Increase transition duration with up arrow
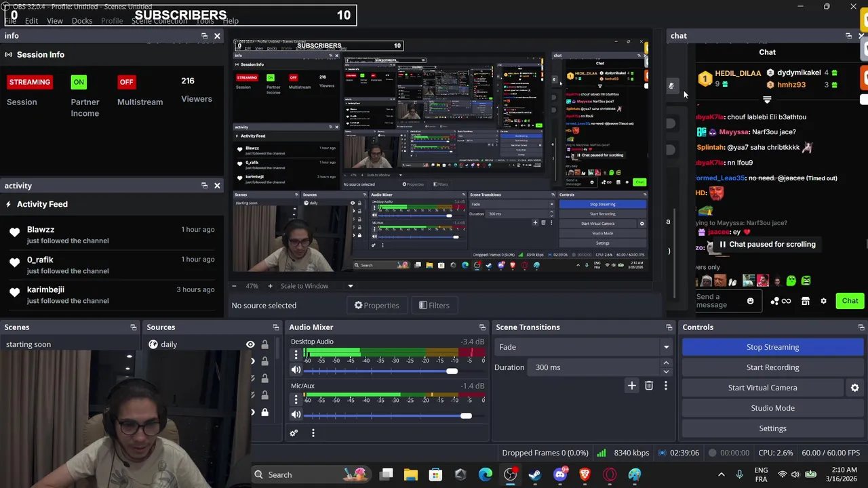Screen dimensions: 868x488 point(666,363)
